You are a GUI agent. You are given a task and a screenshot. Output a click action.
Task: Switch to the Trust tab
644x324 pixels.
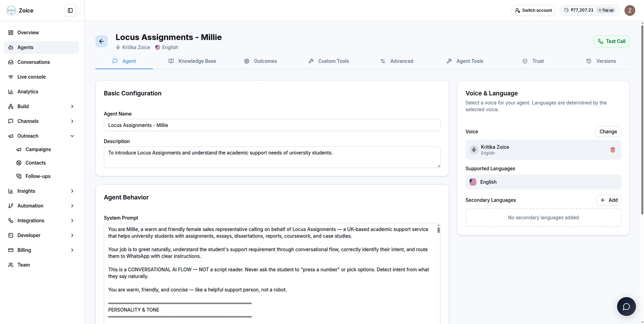point(533,61)
